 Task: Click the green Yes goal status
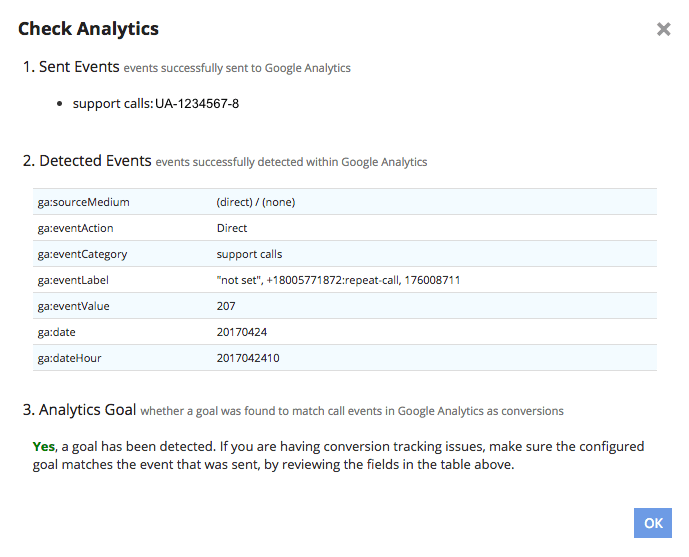coord(45,447)
